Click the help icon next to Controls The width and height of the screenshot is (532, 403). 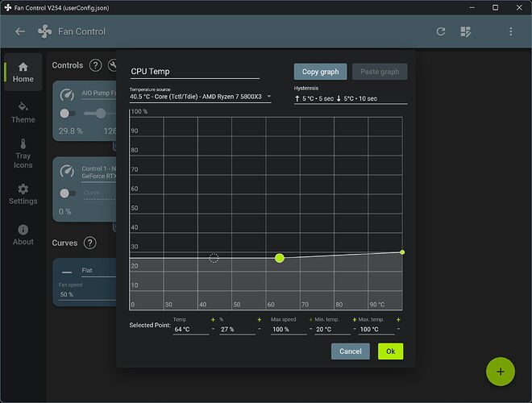click(x=95, y=65)
